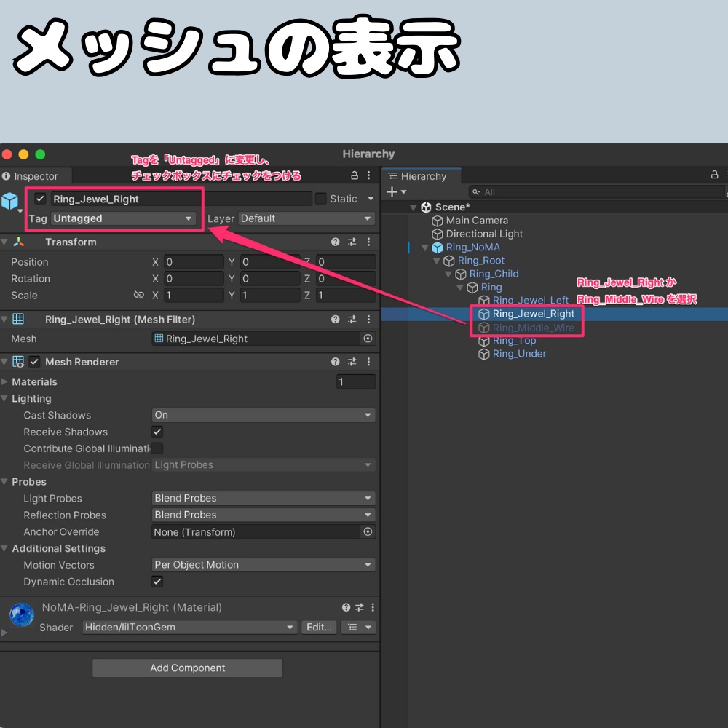Click the lock icon on the Hierarchy panel
Image resolution: width=728 pixels, height=728 pixels.
[x=714, y=175]
